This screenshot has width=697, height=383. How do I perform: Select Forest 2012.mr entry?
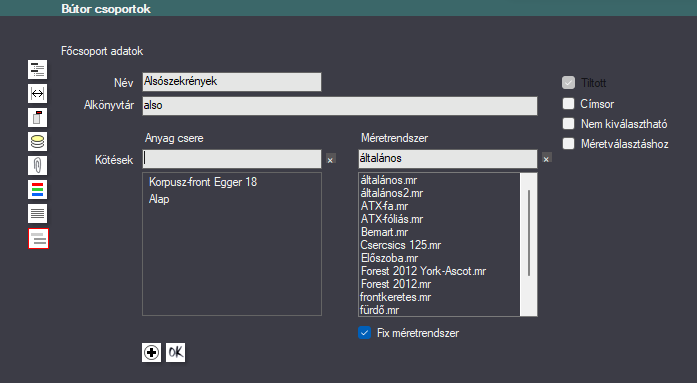[396, 284]
